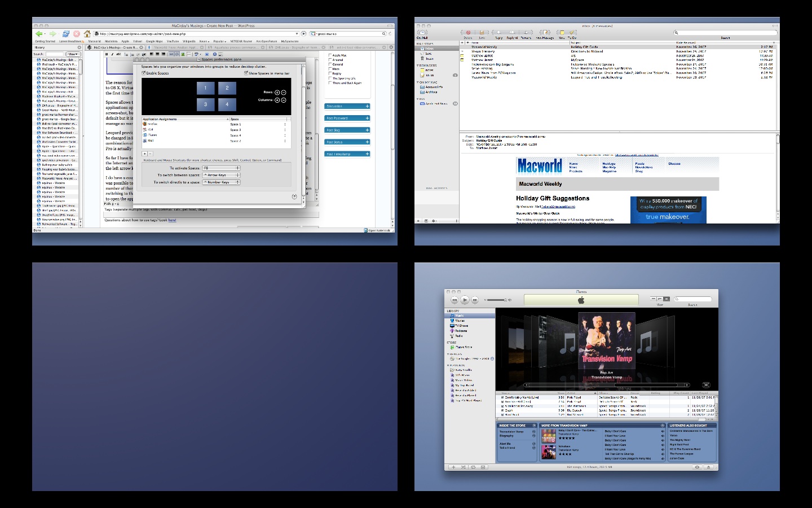Reply All in Mail toolbar
812x508 pixels.
pos(512,33)
